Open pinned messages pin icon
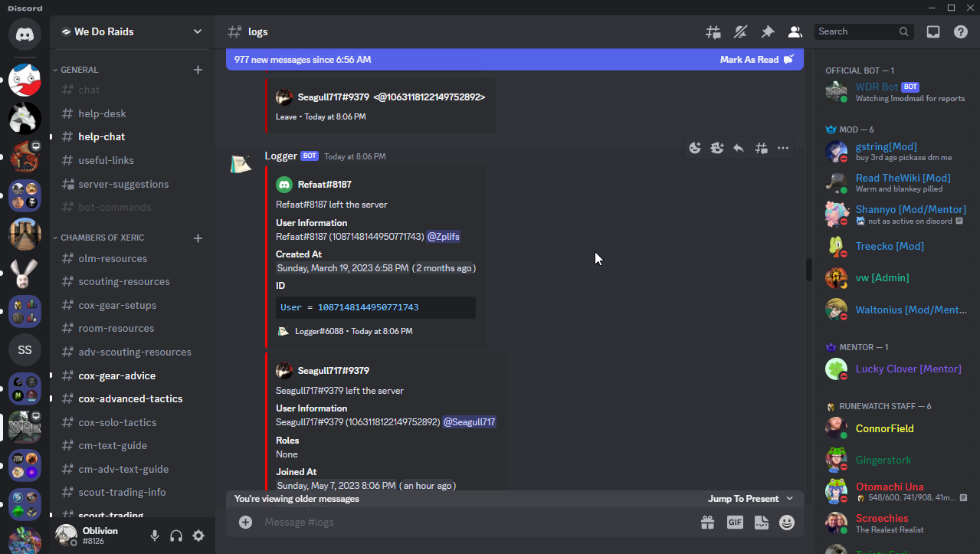980x554 pixels. point(767,31)
